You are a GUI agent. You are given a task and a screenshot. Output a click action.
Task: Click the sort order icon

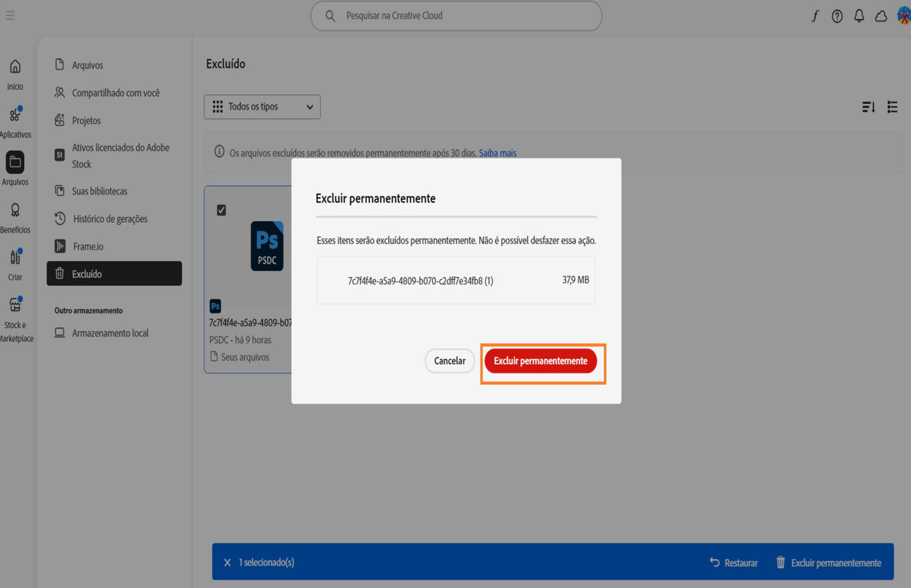click(x=868, y=107)
